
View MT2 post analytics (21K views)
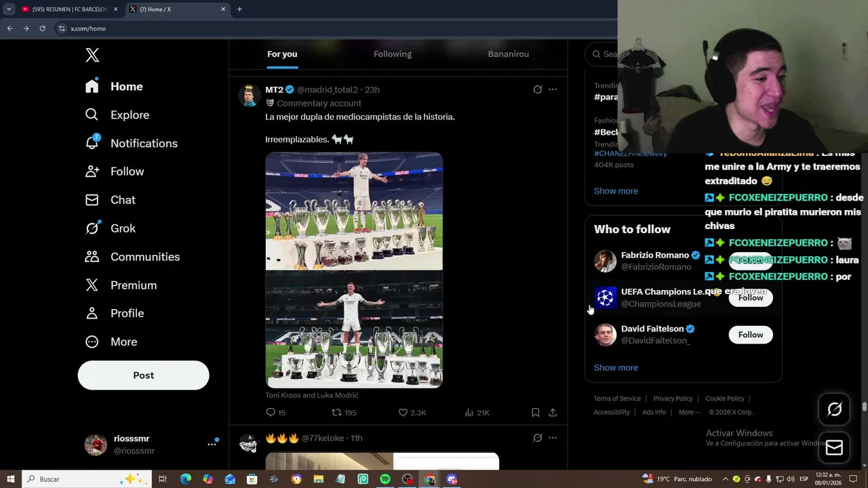477,412
